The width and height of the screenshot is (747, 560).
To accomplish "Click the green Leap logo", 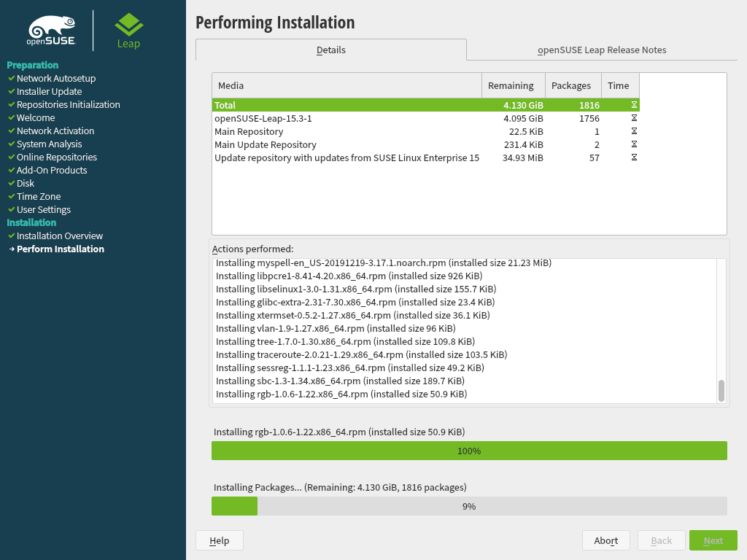I will (x=128, y=31).
